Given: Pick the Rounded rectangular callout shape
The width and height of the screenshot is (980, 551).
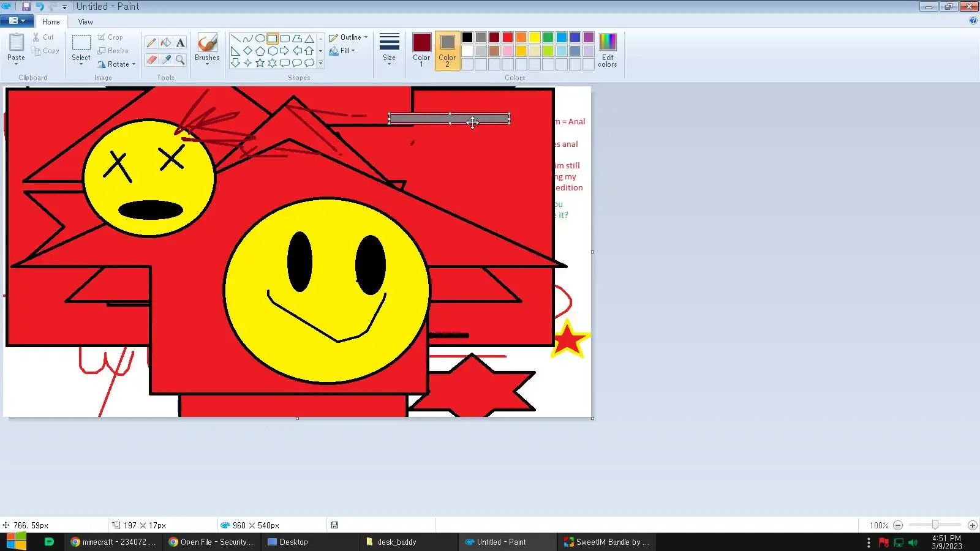Looking at the screenshot, I should tap(284, 62).
